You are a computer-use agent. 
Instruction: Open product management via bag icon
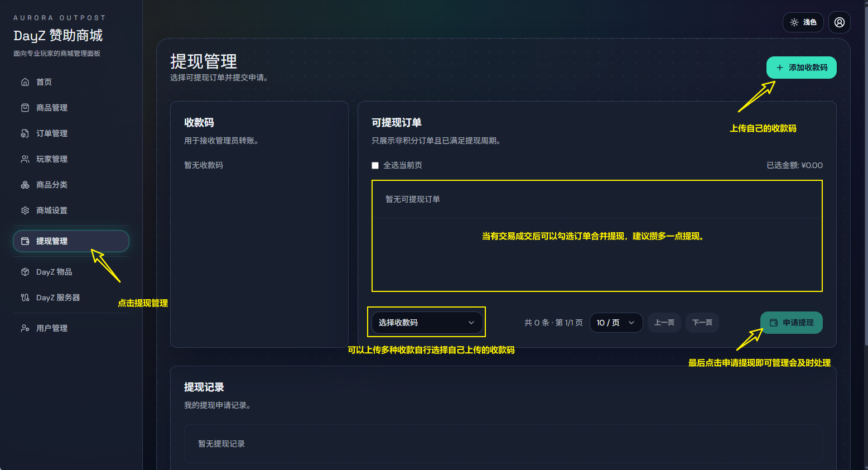[25, 108]
